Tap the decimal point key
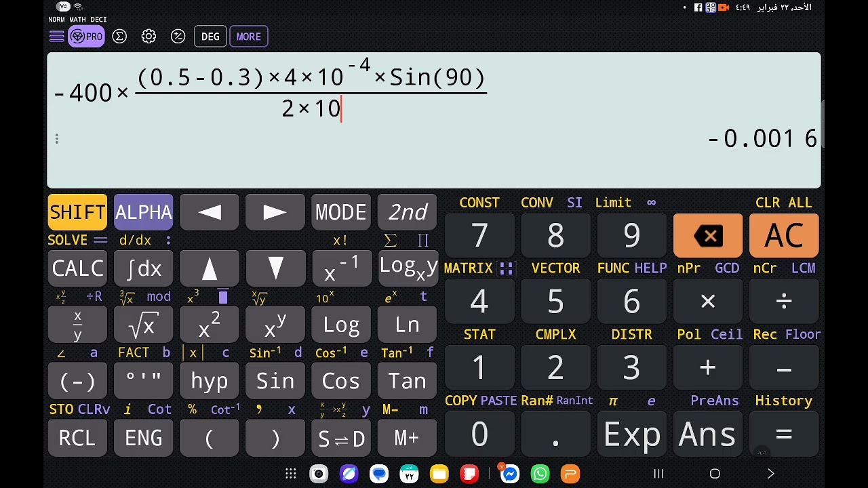The height and width of the screenshot is (488, 868). coord(555,434)
